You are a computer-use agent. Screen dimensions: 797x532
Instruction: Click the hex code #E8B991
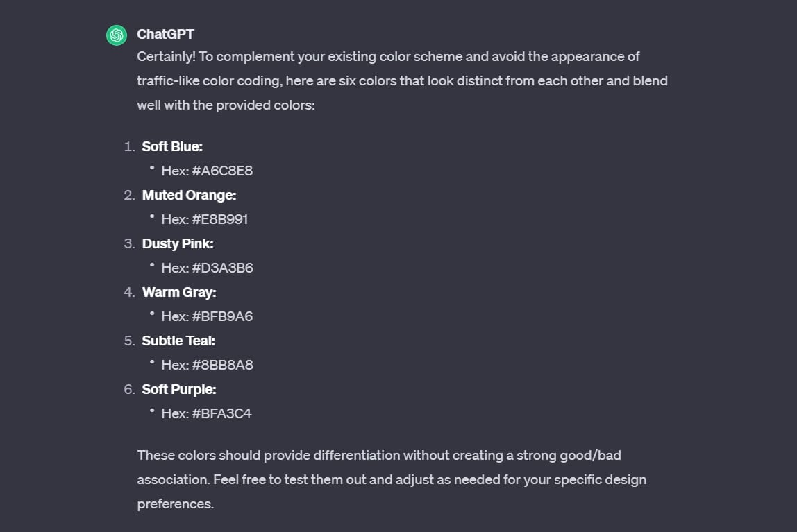tap(220, 219)
